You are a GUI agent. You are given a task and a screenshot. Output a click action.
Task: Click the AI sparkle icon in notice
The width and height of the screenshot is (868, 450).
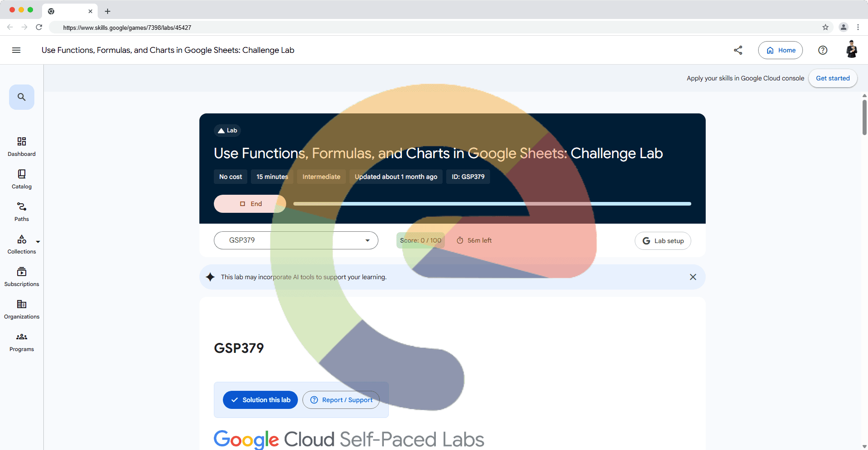pyautogui.click(x=210, y=277)
